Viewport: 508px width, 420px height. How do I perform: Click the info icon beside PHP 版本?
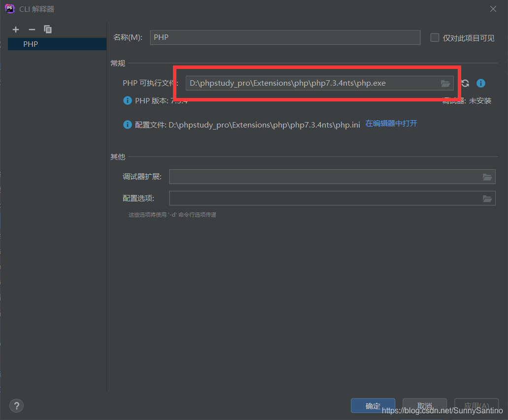[128, 100]
